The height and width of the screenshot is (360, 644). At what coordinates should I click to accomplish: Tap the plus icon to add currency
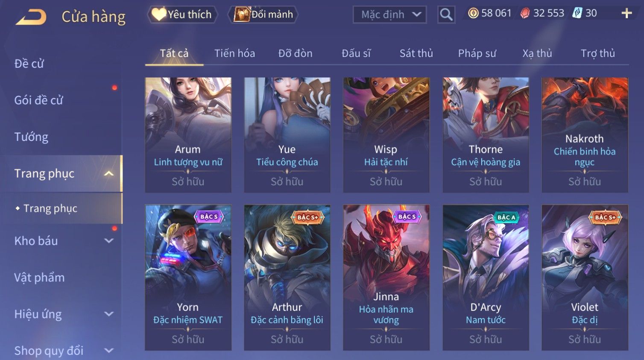pos(626,13)
